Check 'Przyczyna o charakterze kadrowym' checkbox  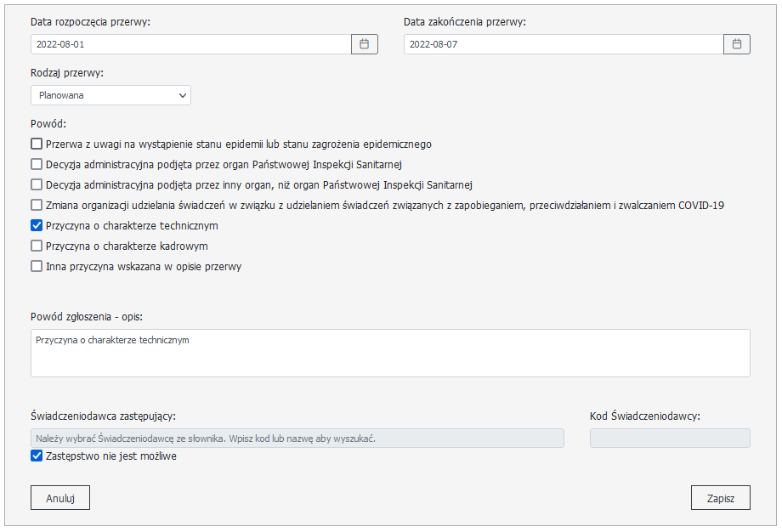click(x=37, y=246)
